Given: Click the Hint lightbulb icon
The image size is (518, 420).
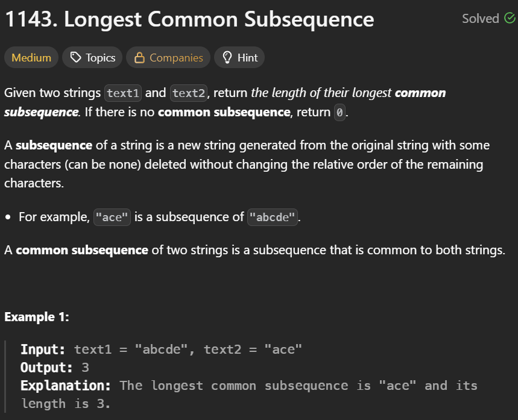Looking at the screenshot, I should click(227, 57).
